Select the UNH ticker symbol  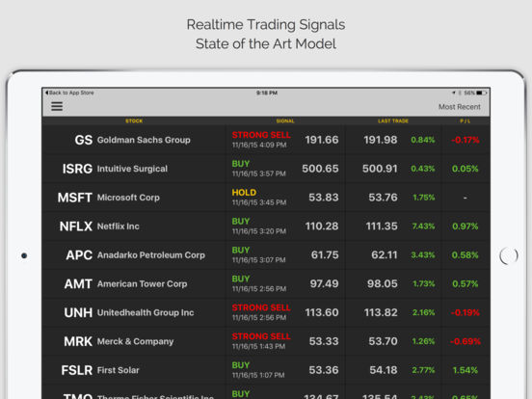[x=78, y=313]
